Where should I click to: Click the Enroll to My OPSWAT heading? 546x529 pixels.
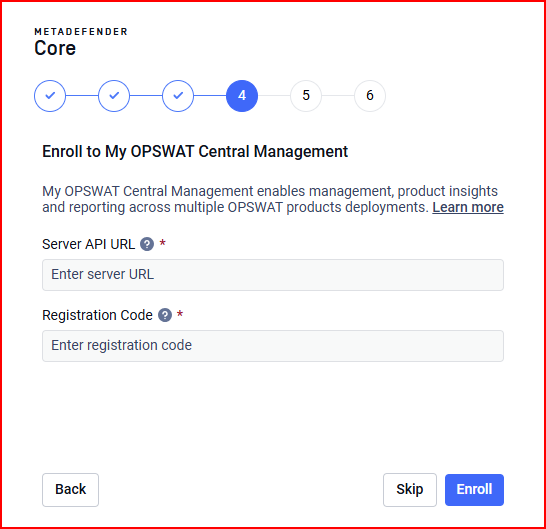tap(195, 152)
